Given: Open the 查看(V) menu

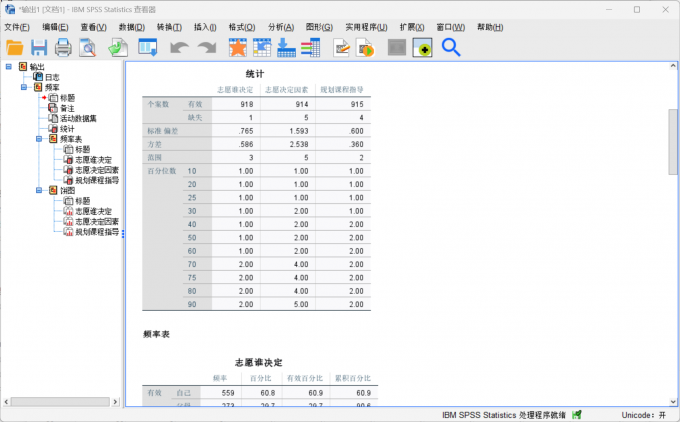Looking at the screenshot, I should click(93, 27).
